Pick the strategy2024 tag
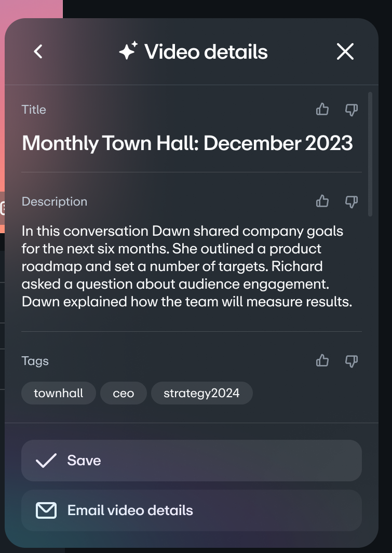The image size is (392, 553). point(201,393)
